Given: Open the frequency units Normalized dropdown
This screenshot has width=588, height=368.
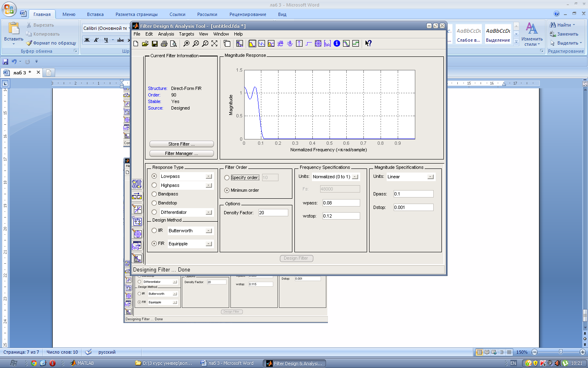Looking at the screenshot, I should click(355, 177).
